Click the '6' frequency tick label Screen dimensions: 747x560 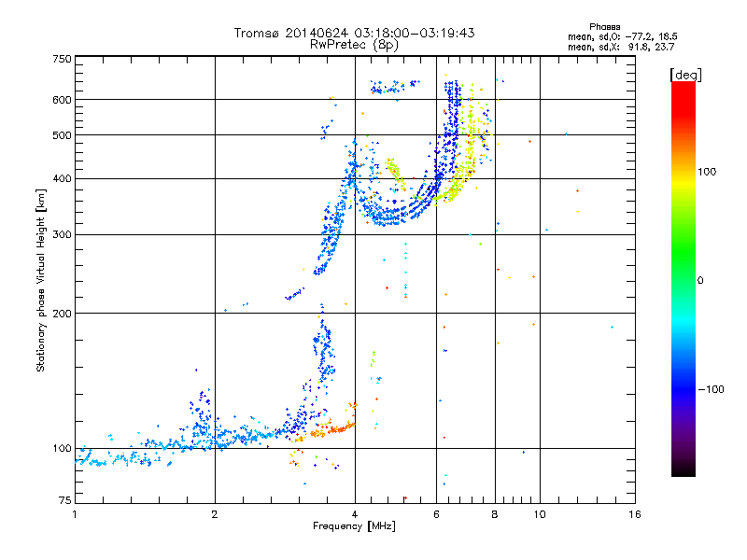436,514
